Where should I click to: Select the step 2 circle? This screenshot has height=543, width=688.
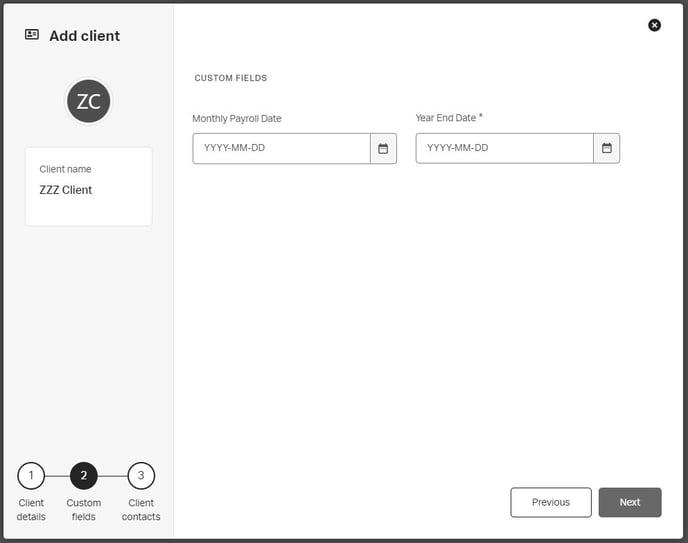click(84, 476)
